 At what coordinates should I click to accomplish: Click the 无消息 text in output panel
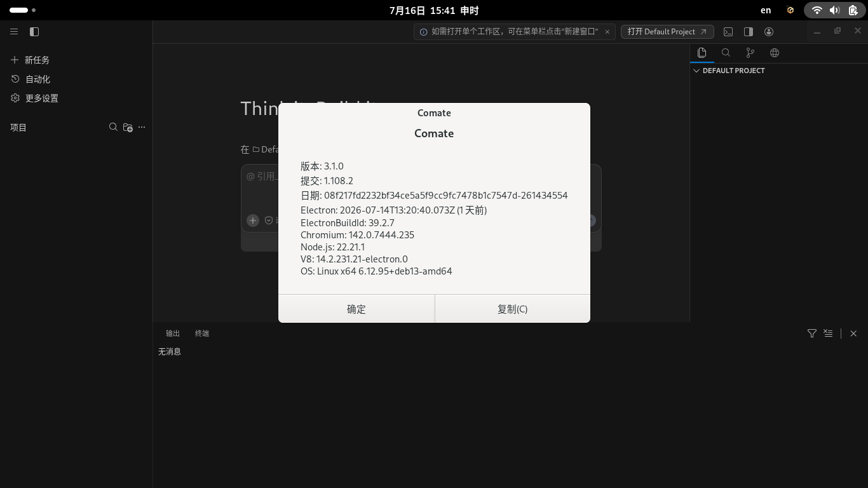pos(170,351)
